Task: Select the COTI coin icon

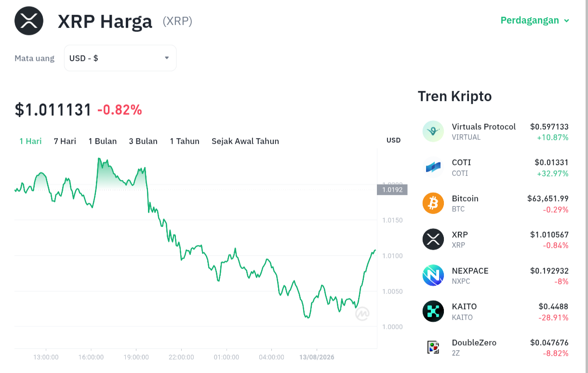Action: pos(433,167)
